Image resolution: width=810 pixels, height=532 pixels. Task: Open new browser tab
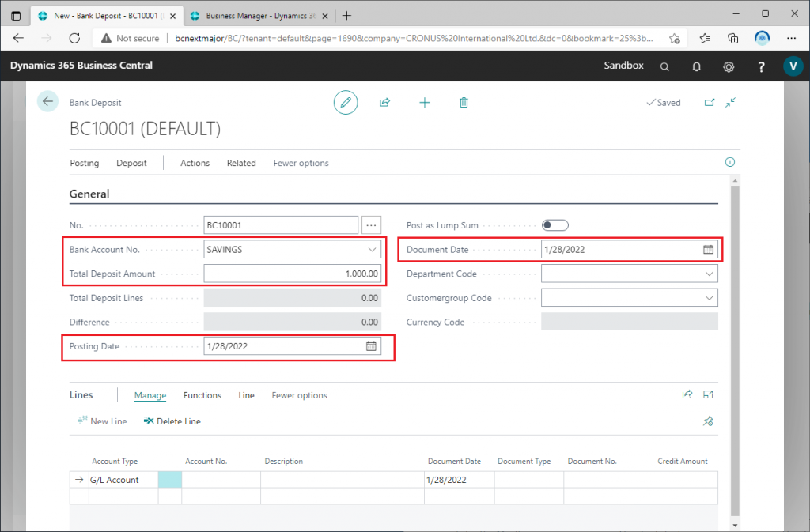[346, 16]
